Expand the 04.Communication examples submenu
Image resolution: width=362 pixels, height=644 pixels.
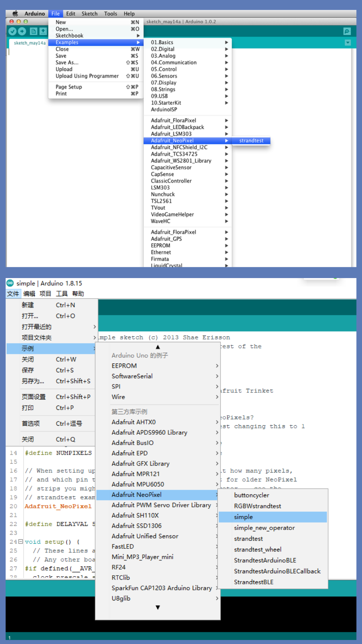tap(188, 62)
